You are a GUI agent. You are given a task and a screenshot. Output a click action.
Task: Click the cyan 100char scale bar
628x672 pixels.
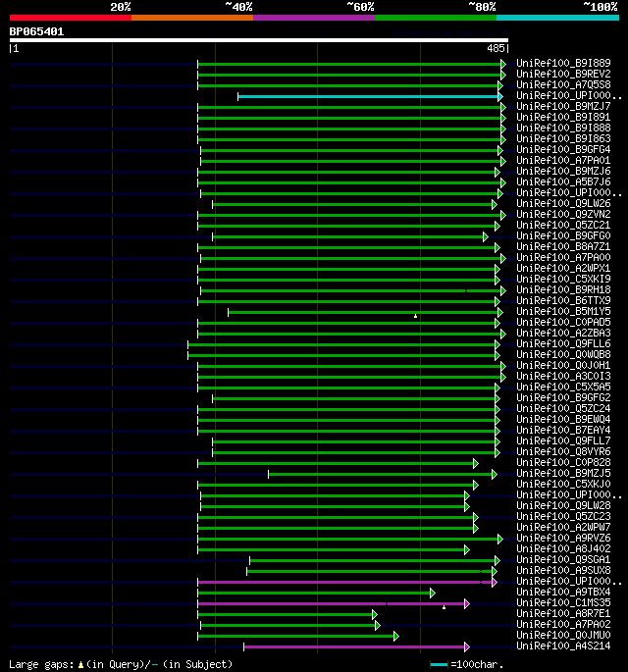tap(439, 665)
